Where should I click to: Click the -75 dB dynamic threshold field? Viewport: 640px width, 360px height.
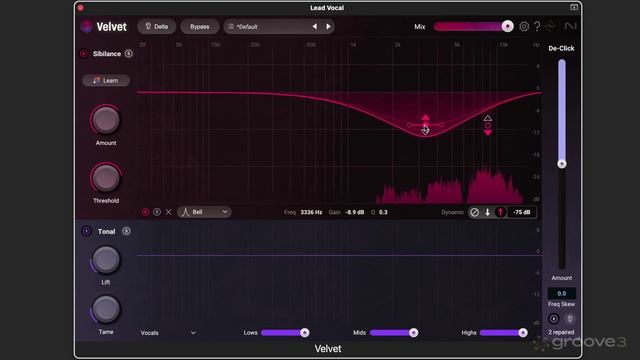[x=522, y=212]
